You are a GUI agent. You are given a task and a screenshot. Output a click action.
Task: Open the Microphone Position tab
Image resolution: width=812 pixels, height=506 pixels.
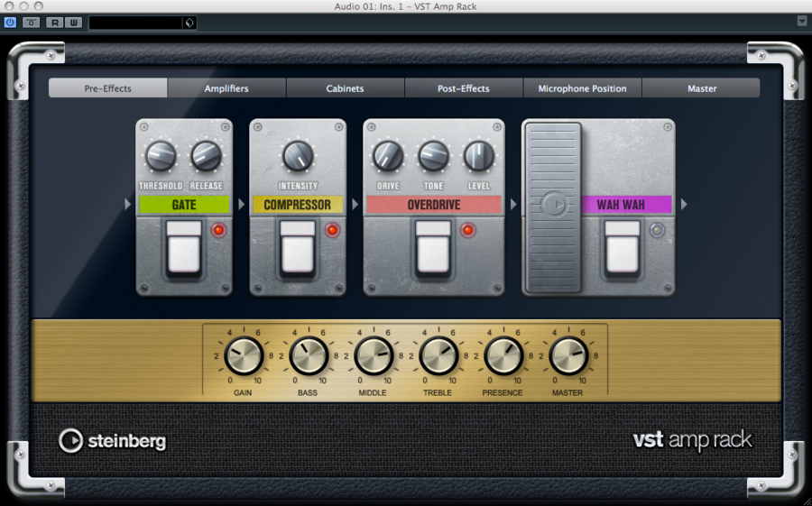pos(582,88)
